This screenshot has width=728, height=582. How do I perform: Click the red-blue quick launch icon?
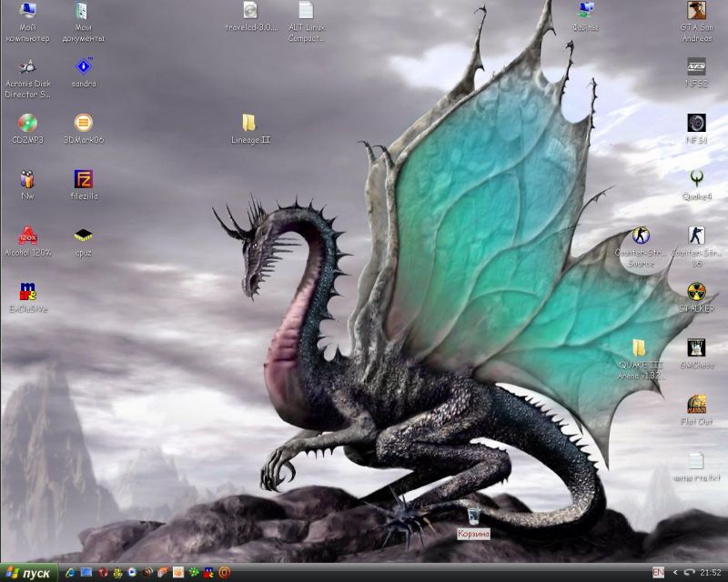[209, 573]
